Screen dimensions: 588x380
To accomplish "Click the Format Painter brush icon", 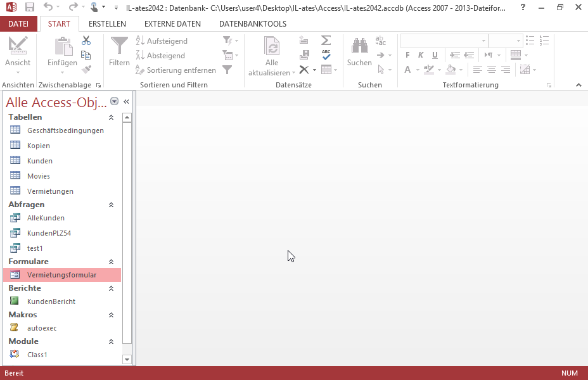I will (86, 69).
